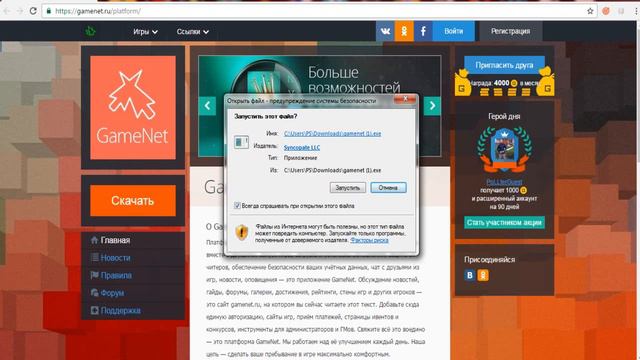Click the Пригласить друга button
The image size is (640, 360).
click(x=504, y=65)
